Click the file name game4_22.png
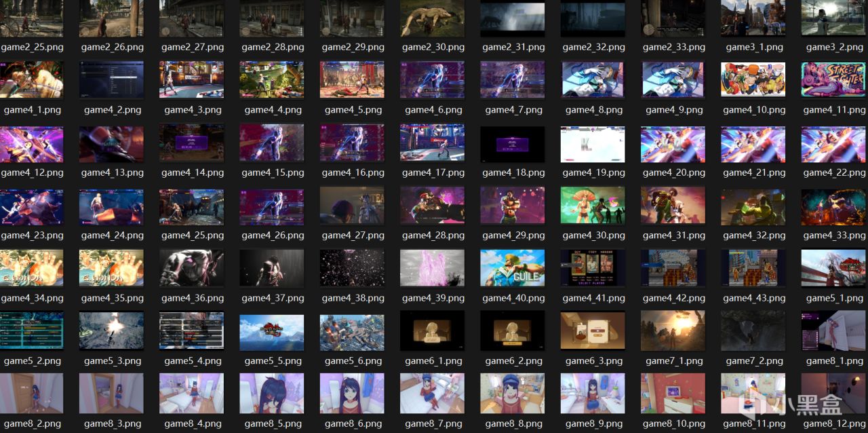This screenshot has height=433, width=868. tap(835, 173)
